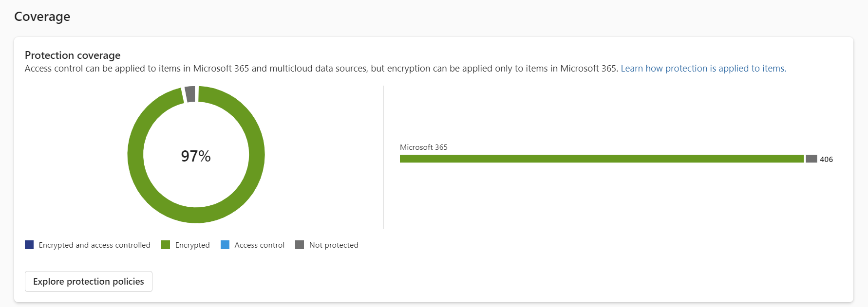The image size is (868, 307).
Task: Toggle the 'Encrypted' legend label
Action: (192, 245)
